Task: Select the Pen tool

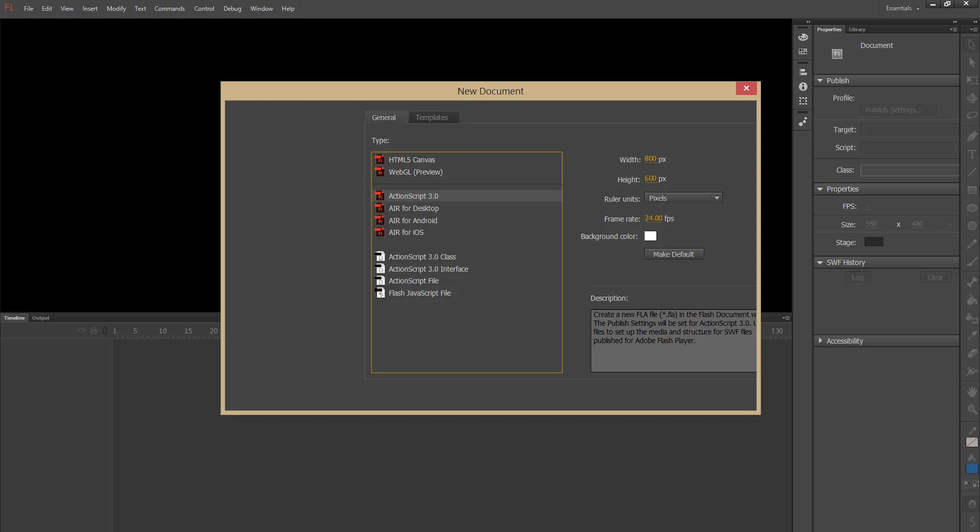Action: point(972,136)
